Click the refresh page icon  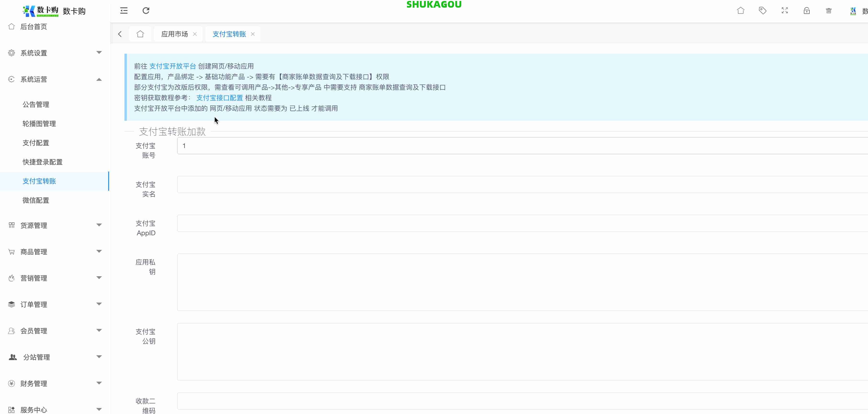pyautogui.click(x=146, y=11)
